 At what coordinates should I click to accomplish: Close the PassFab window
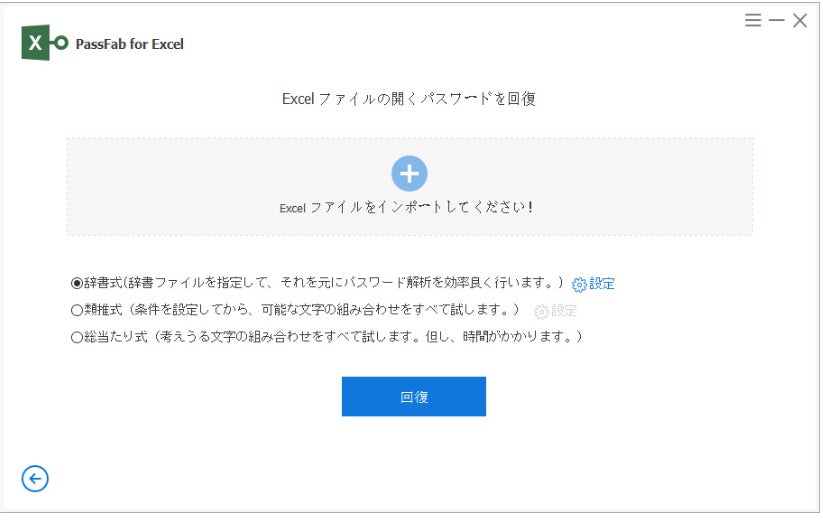[800, 20]
